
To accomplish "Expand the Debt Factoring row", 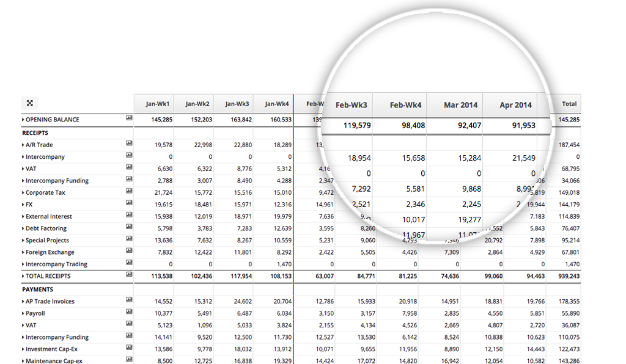I will (23, 229).
